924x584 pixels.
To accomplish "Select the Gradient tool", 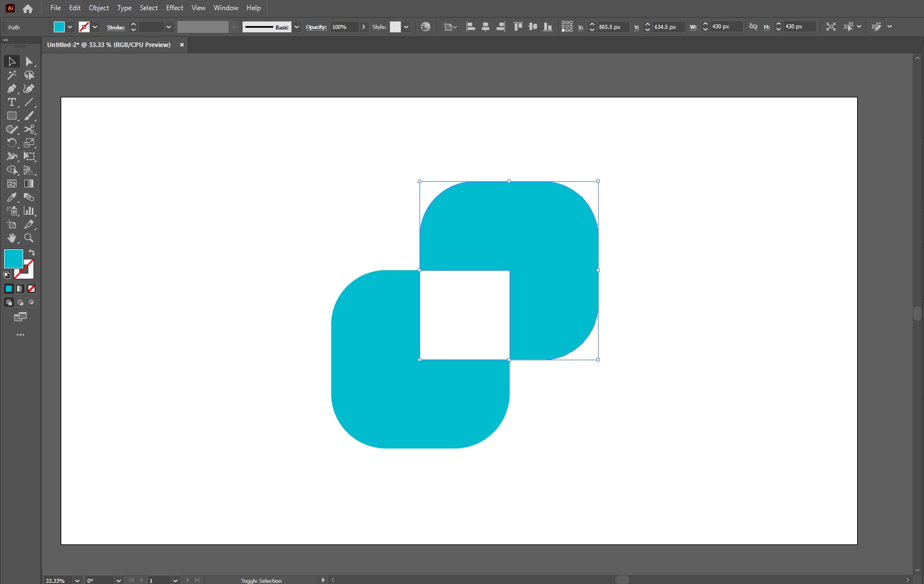I will click(29, 184).
